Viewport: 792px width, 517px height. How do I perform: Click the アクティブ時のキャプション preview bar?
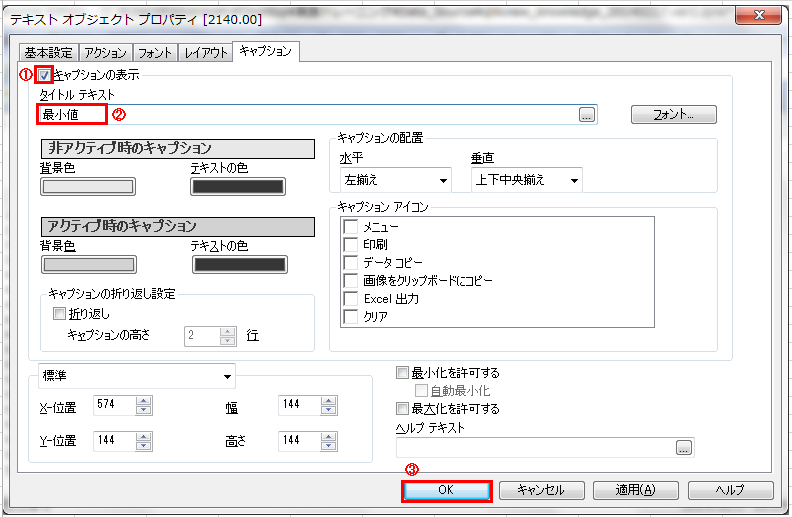pyautogui.click(x=177, y=227)
